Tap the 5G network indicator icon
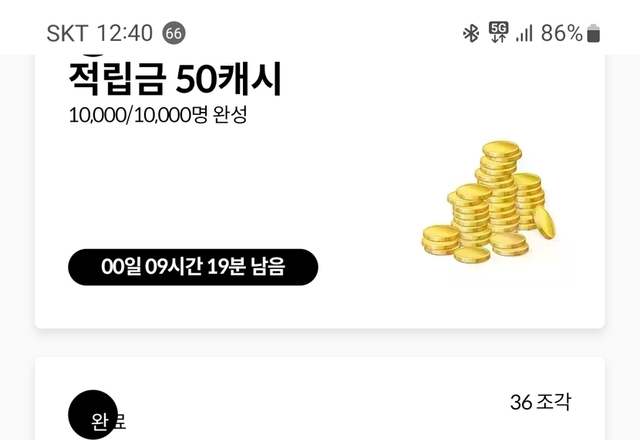The width and height of the screenshot is (640, 440). coord(498,33)
